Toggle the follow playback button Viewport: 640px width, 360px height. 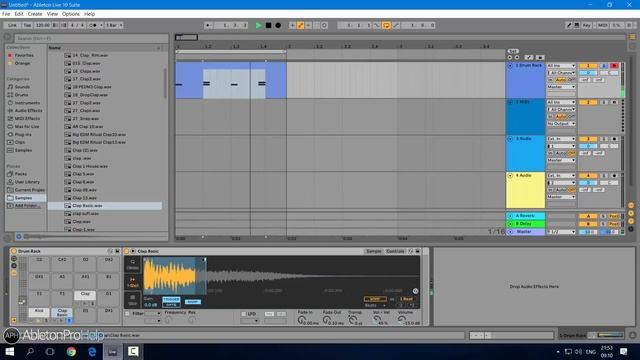209,25
